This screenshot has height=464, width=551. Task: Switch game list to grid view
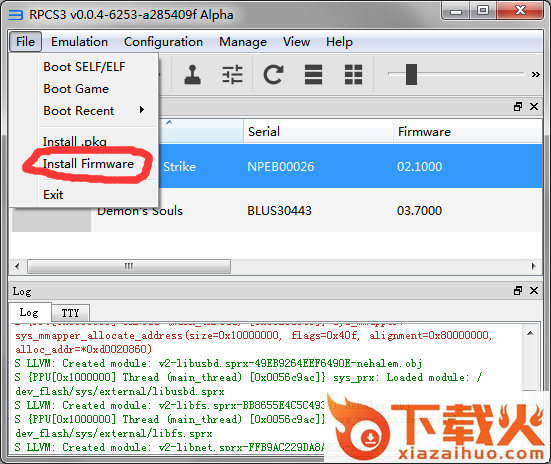[353, 75]
